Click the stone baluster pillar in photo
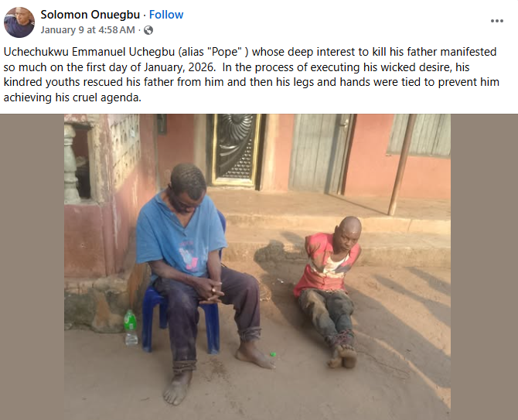The height and width of the screenshot is (420, 518). click(72, 163)
